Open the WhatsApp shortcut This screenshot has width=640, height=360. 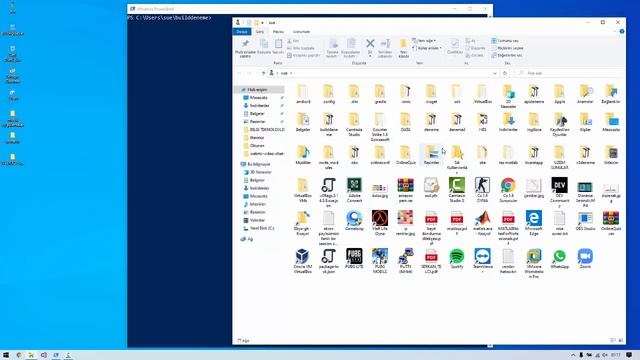[559, 259]
